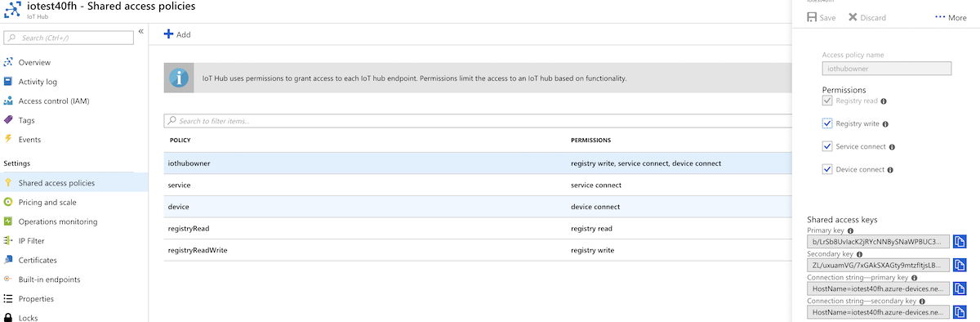Viewport: 980px width, 322px height.
Task: Toggle the Device connect checkbox
Action: pos(827,169)
